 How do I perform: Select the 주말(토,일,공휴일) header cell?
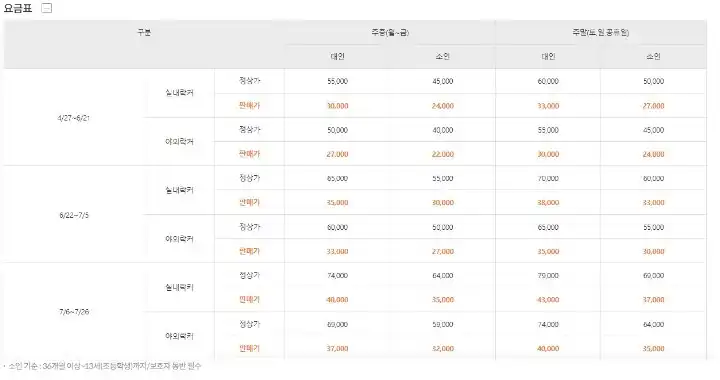point(601,33)
